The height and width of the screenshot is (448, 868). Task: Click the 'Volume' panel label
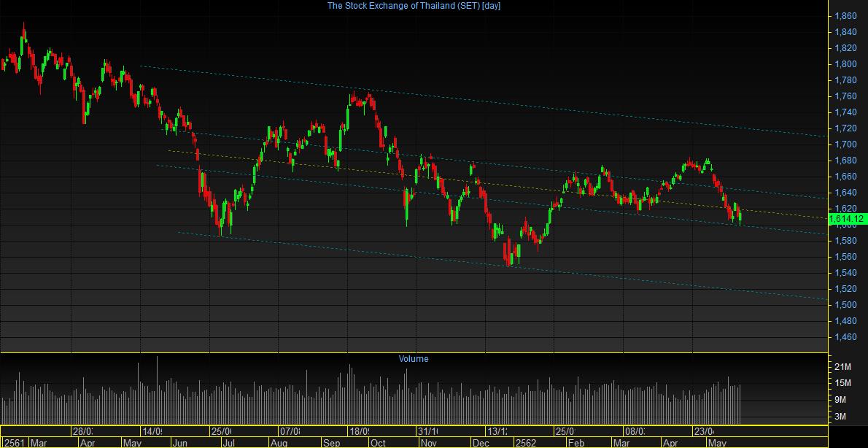[414, 359]
